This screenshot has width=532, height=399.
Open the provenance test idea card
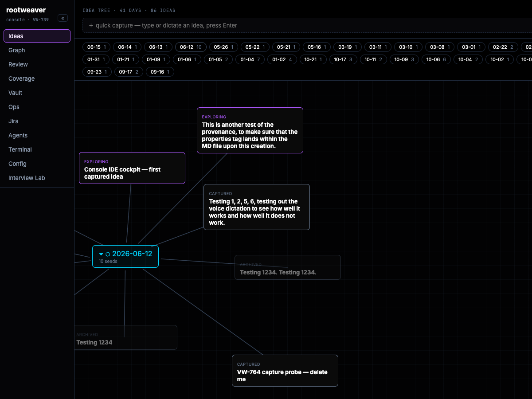point(250,130)
